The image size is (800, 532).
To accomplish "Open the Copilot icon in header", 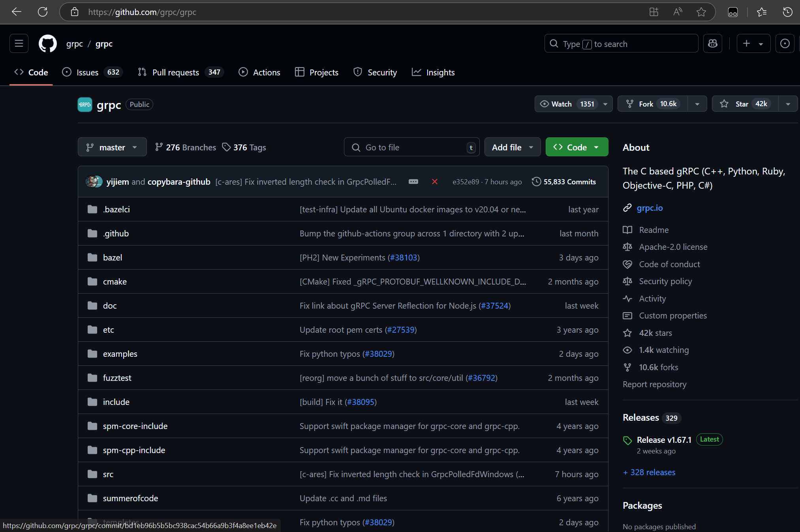I will 713,44.
